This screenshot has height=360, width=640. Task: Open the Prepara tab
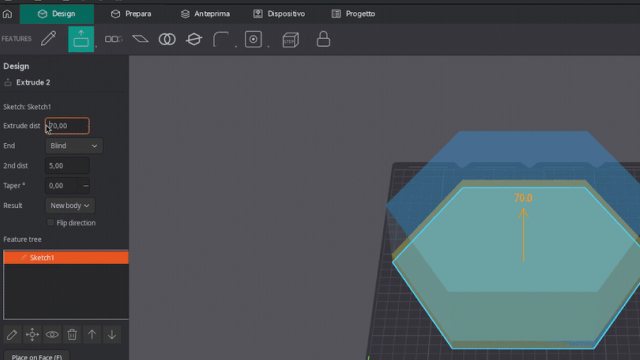(131, 14)
